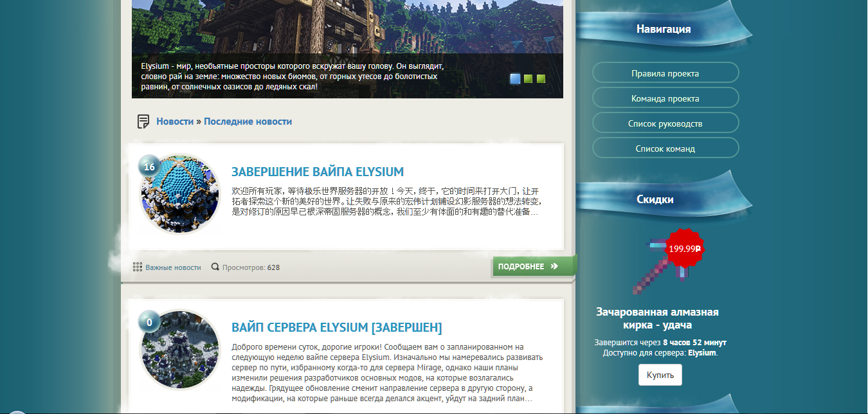The width and height of the screenshot is (868, 414).
Task: Click the Доступно для сервера: Elysium text
Action: click(660, 353)
